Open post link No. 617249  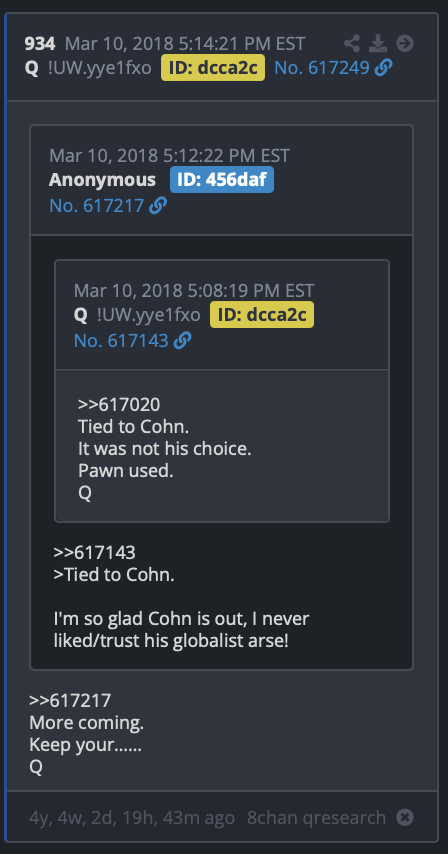coord(322,68)
